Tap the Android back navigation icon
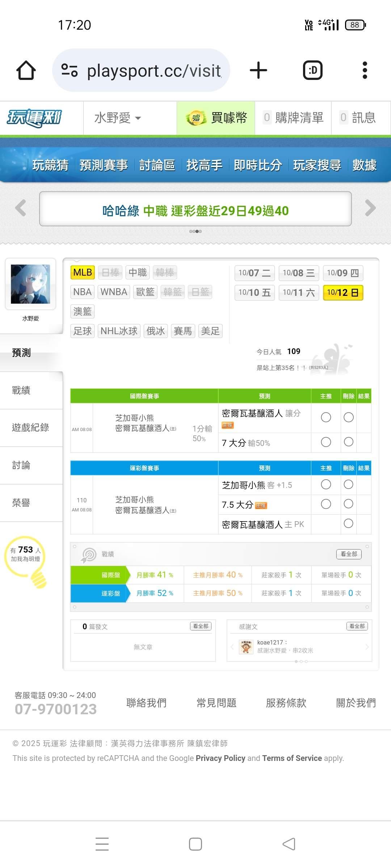Viewport: 391px width, 868px height. [x=289, y=844]
